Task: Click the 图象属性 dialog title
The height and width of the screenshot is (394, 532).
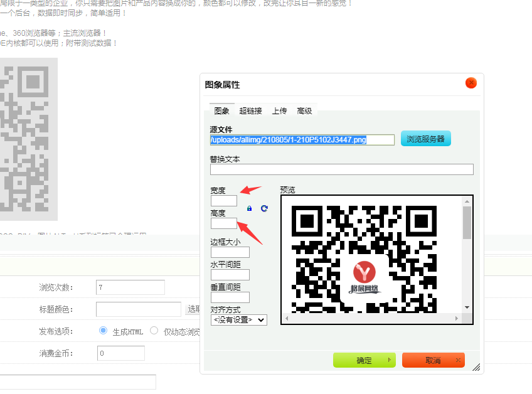Action: (222, 85)
